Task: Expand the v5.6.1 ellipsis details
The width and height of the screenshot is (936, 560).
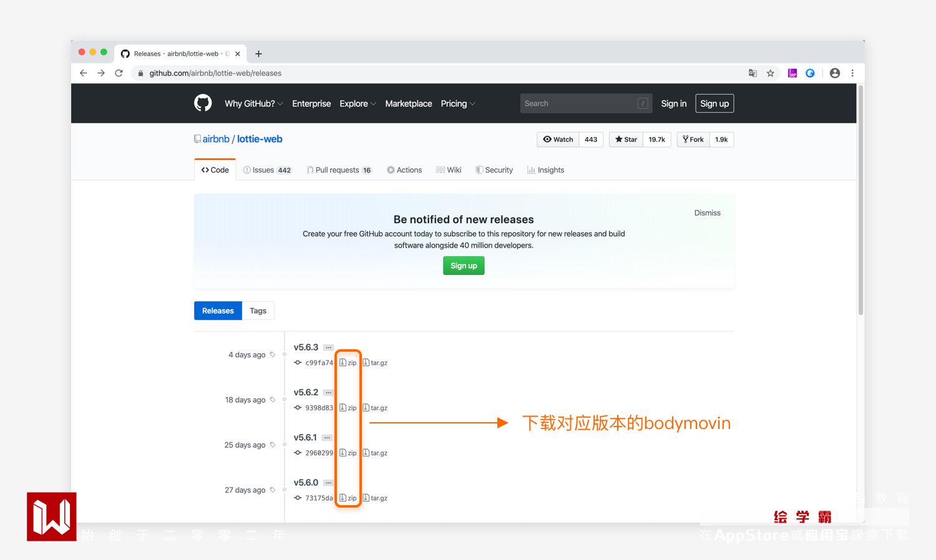Action: [x=327, y=437]
